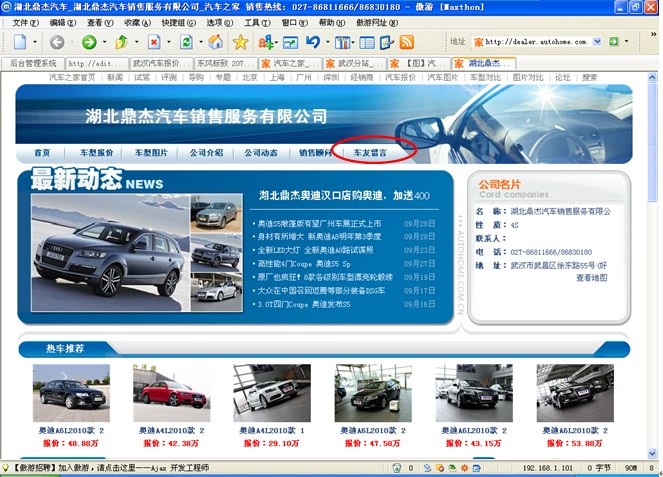Expand the toolbar overflow chevron
This screenshot has width=663, height=477.
click(x=653, y=34)
